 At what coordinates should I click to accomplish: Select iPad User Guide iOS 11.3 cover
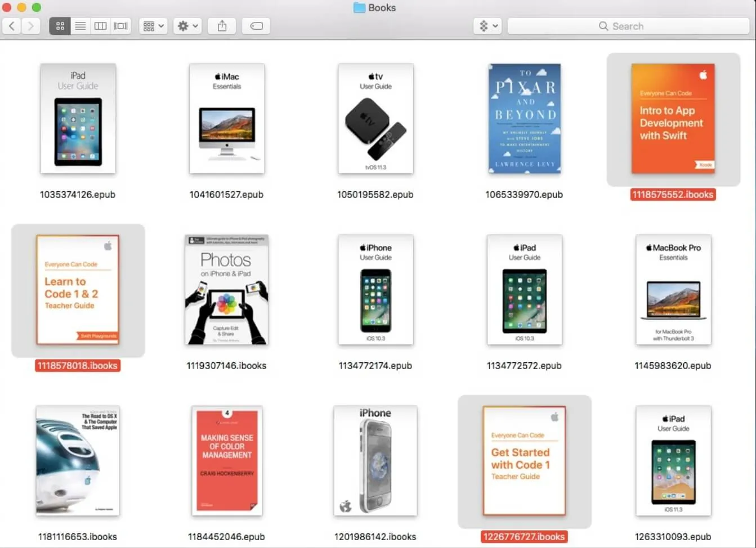(x=673, y=461)
